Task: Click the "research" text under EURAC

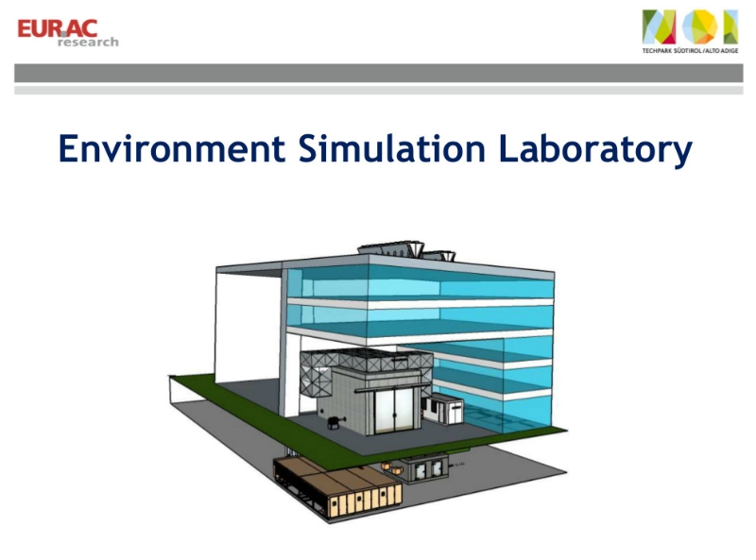Action: click(88, 42)
